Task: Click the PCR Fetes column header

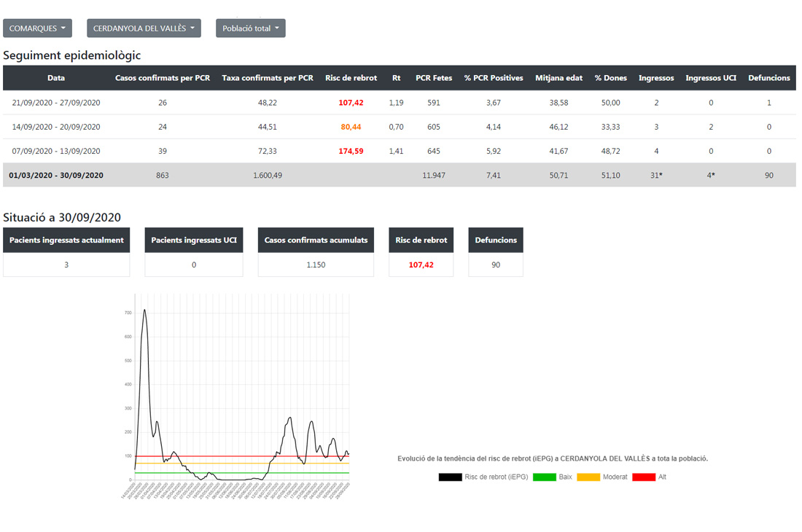Action: [x=434, y=78]
